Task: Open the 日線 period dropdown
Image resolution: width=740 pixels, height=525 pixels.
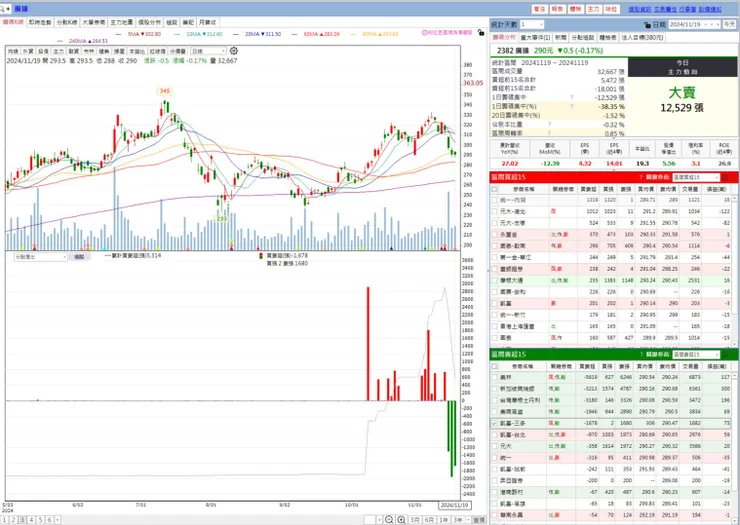Action: pyautogui.click(x=208, y=51)
